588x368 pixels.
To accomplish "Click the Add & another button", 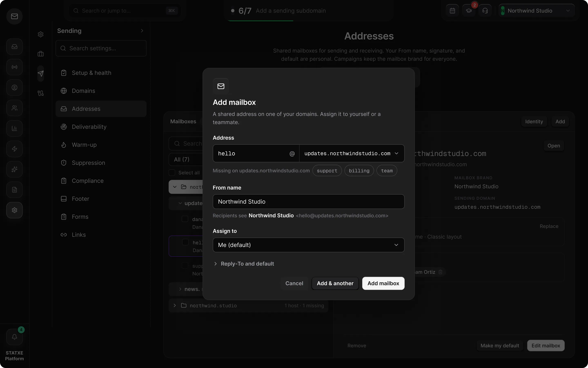I will (335, 283).
